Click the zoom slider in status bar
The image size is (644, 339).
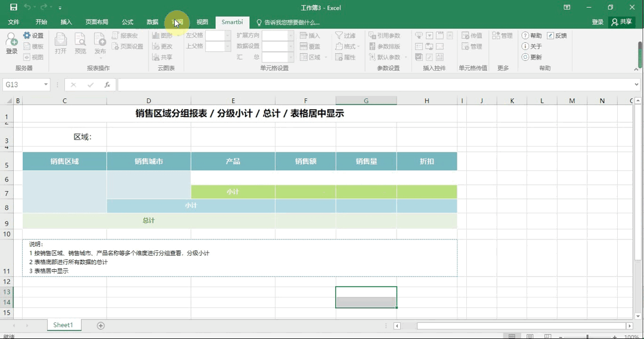(587, 337)
